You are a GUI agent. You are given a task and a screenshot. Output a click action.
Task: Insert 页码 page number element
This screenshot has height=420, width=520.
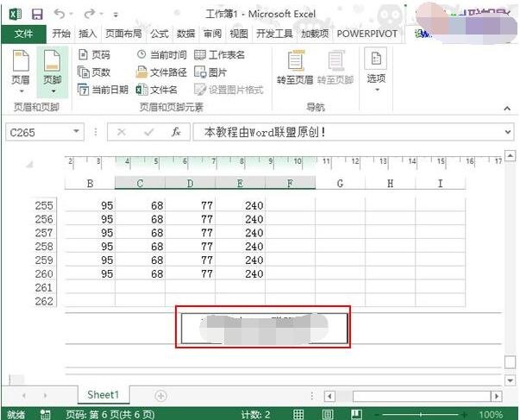[x=94, y=54]
